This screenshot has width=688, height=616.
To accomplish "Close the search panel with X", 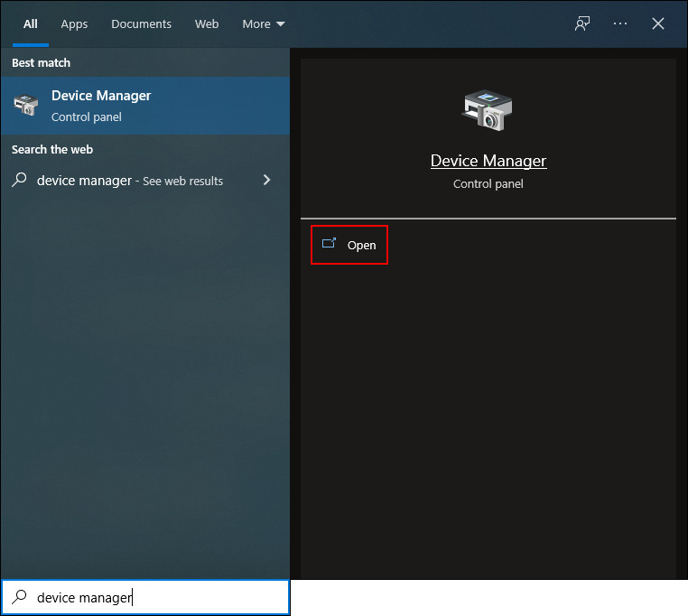I will coord(657,23).
